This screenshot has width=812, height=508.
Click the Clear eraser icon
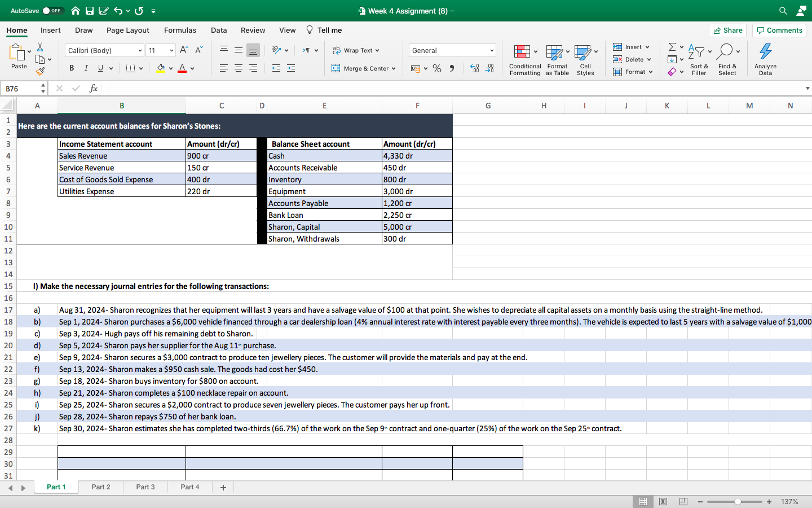tap(672, 72)
